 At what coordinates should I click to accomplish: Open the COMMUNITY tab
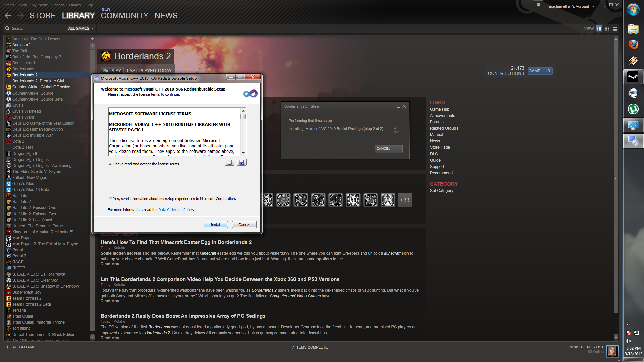coord(124,15)
